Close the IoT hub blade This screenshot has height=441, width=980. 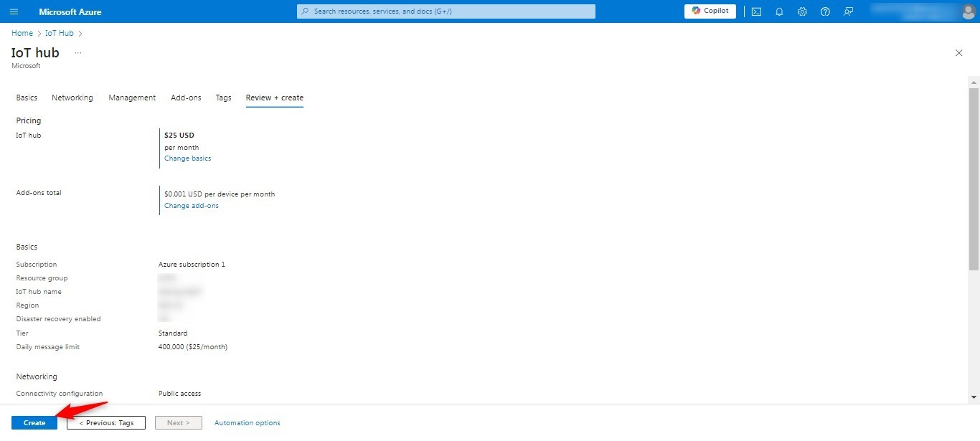point(959,53)
